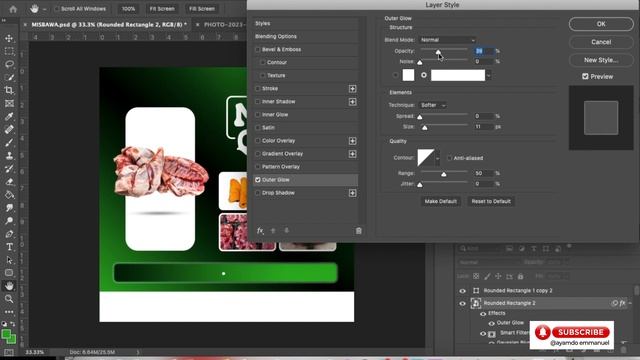Click the OK button
The width and height of the screenshot is (640, 360).
[x=601, y=24]
